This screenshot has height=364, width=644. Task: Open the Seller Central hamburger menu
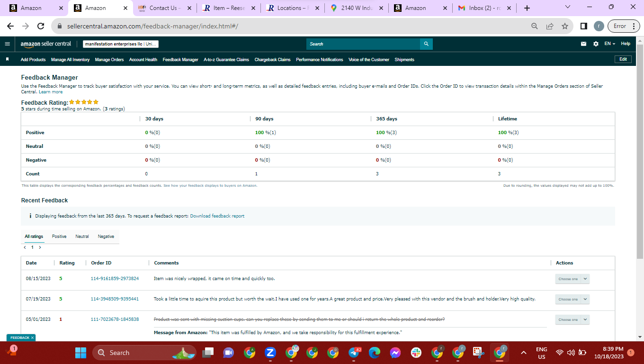[x=7, y=44]
